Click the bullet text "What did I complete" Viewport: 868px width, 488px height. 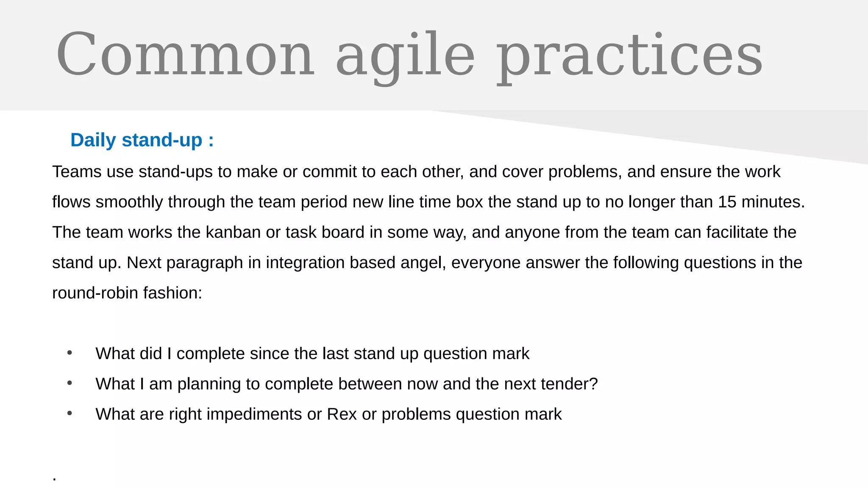[x=312, y=354]
